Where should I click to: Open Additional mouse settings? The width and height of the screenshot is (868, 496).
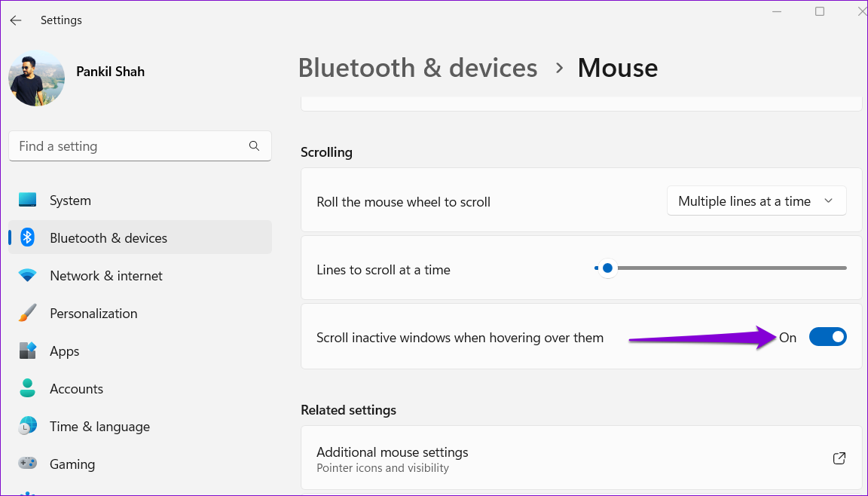tap(581, 458)
